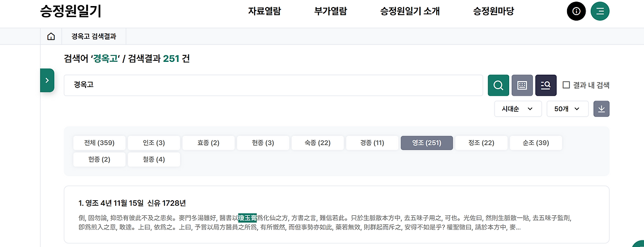Select the 정조 (22) filter tab
Viewport: 644px width, 247px height.
click(x=481, y=143)
